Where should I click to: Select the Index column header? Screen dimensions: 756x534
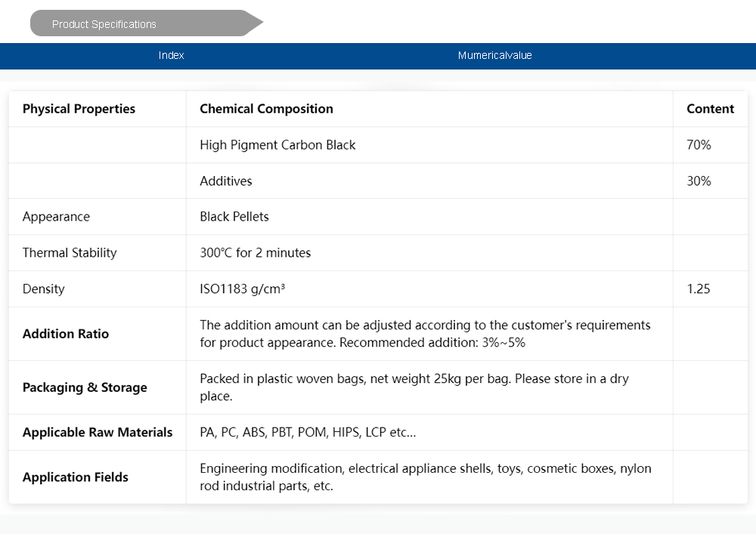click(172, 55)
